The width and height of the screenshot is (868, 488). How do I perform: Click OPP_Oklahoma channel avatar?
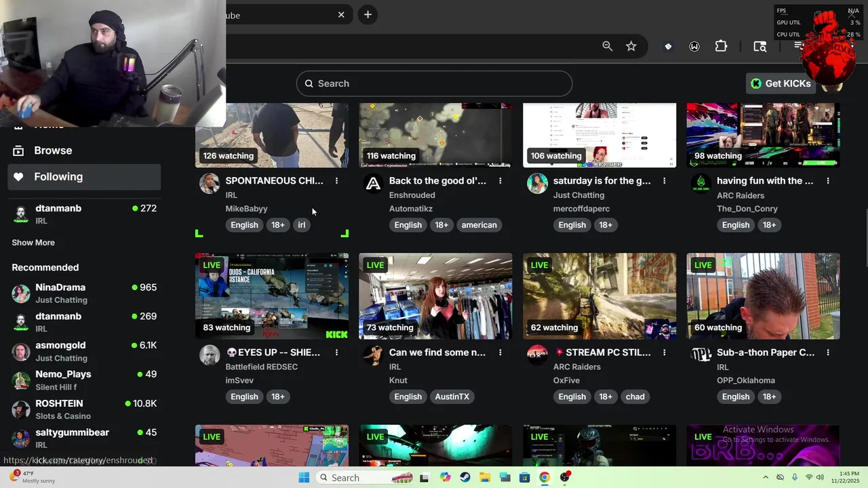[x=701, y=355]
